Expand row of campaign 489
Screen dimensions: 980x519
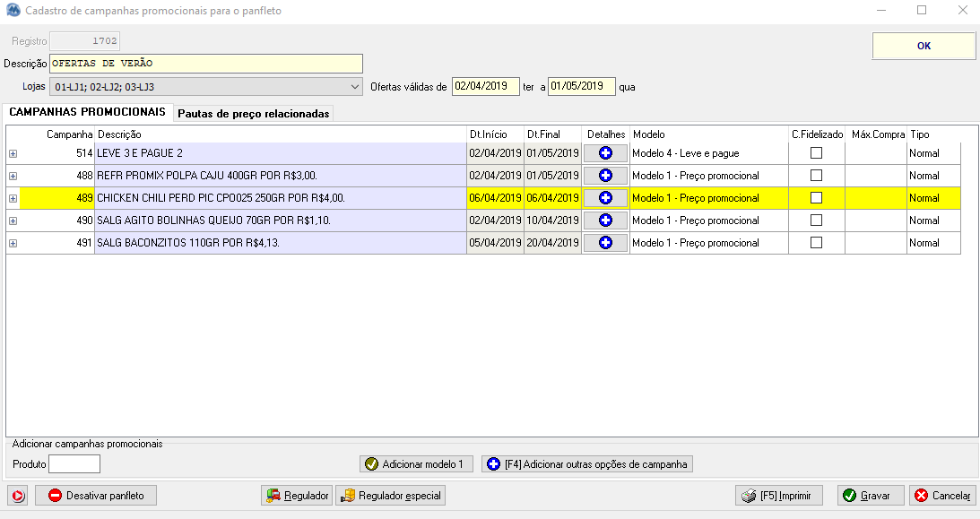[x=13, y=199]
